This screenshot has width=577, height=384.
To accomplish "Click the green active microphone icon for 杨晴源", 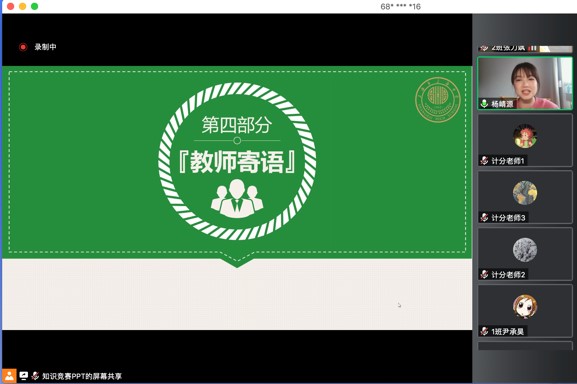I will coord(485,104).
